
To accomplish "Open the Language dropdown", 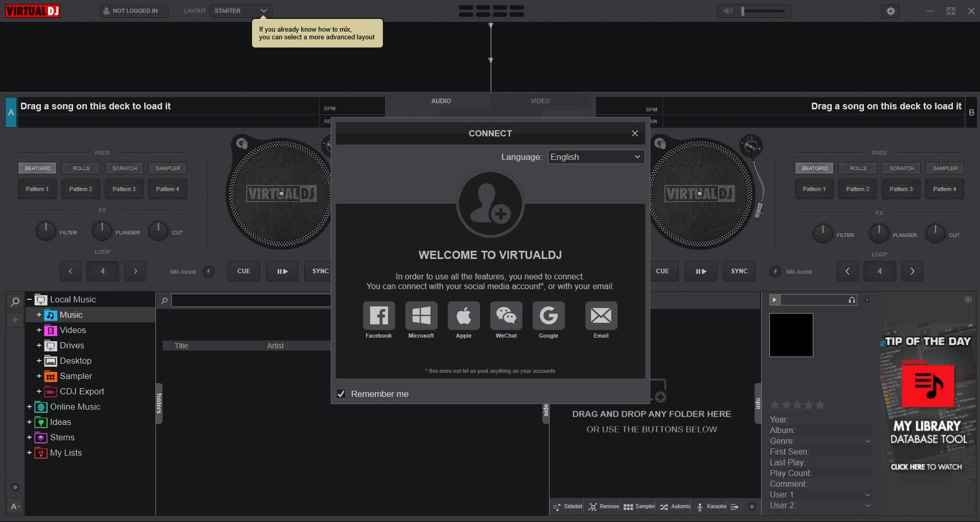I will pyautogui.click(x=596, y=157).
